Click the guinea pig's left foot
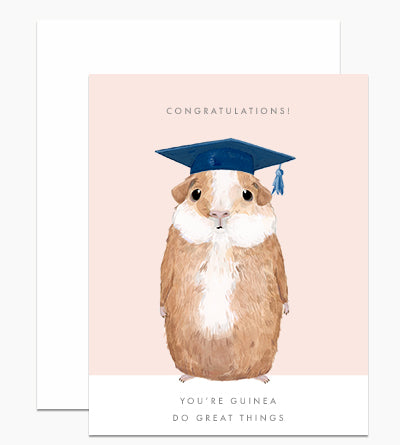The height and width of the screenshot is (445, 400). point(185,378)
